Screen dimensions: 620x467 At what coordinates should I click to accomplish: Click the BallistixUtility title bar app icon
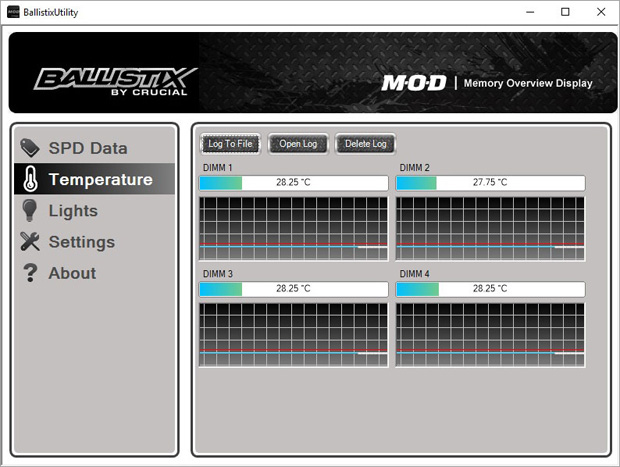point(13,12)
